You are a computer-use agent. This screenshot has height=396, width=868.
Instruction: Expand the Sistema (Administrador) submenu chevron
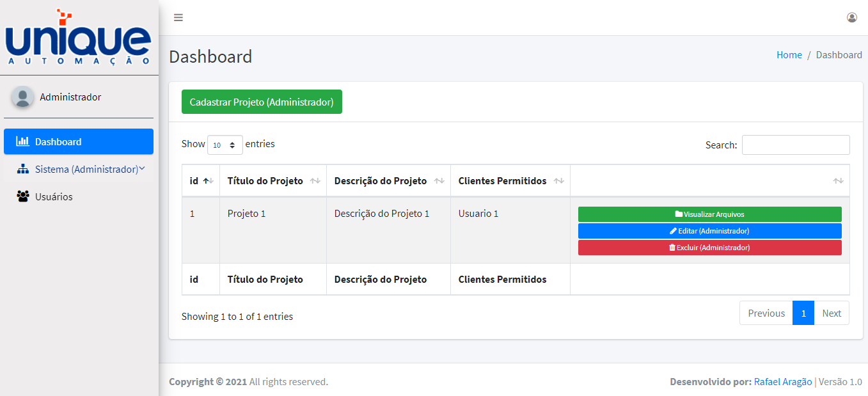pos(142,169)
